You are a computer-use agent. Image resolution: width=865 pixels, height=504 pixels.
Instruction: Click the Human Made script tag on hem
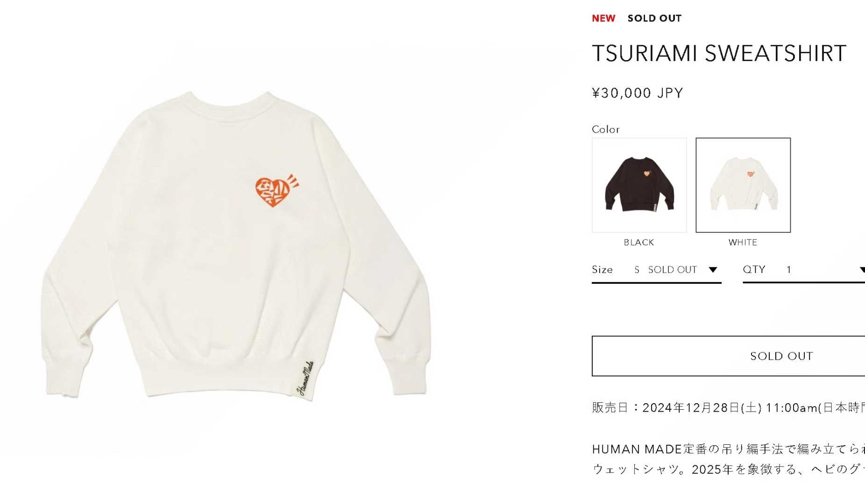click(305, 378)
